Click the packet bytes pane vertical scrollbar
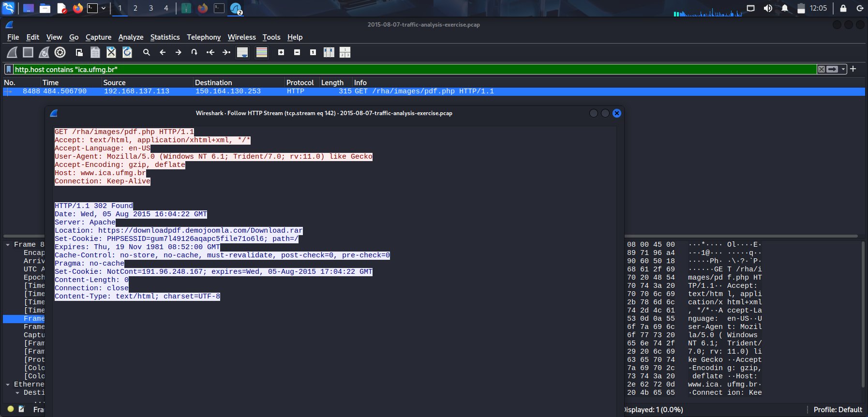 [863, 314]
